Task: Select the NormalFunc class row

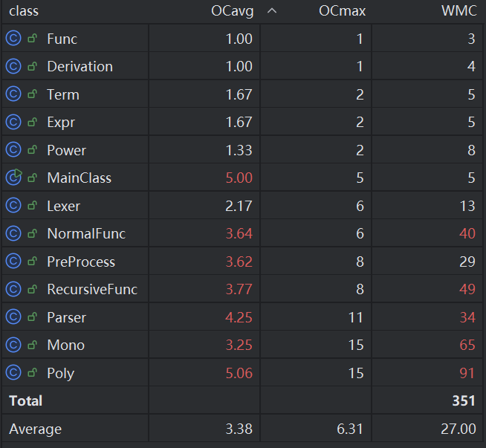Action: pyautogui.click(x=86, y=234)
